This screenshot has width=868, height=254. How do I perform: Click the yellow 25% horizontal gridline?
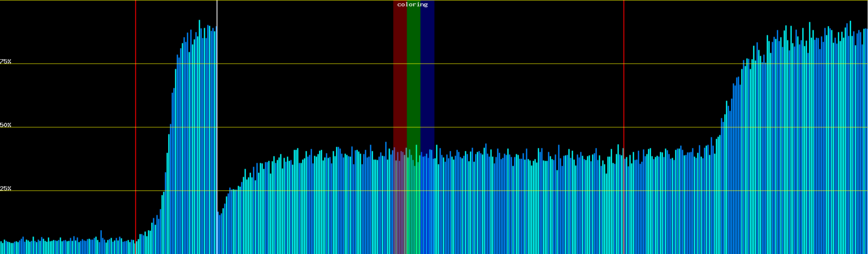pos(509,191)
